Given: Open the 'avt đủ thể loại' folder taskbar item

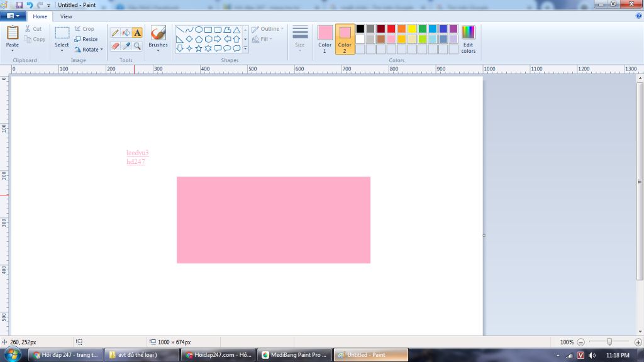Looking at the screenshot, I should (142, 355).
